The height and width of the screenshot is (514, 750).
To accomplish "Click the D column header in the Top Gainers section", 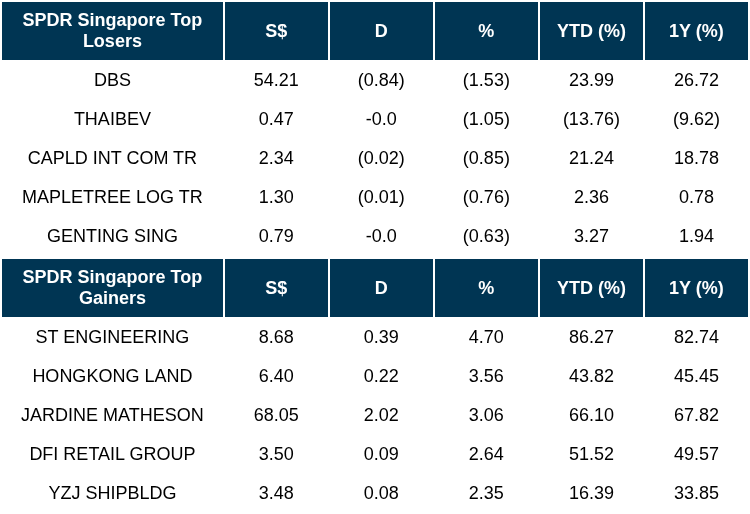I will click(381, 288).
